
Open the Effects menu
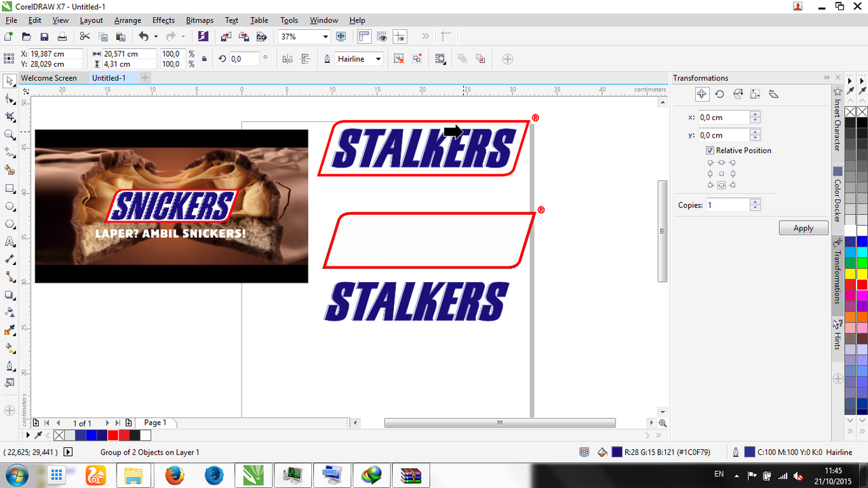(x=163, y=20)
